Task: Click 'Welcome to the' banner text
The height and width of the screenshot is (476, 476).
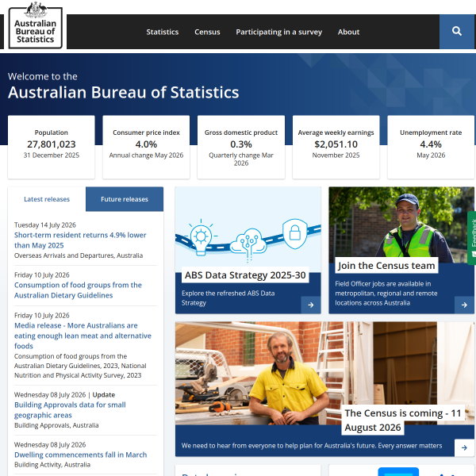Action: point(43,76)
